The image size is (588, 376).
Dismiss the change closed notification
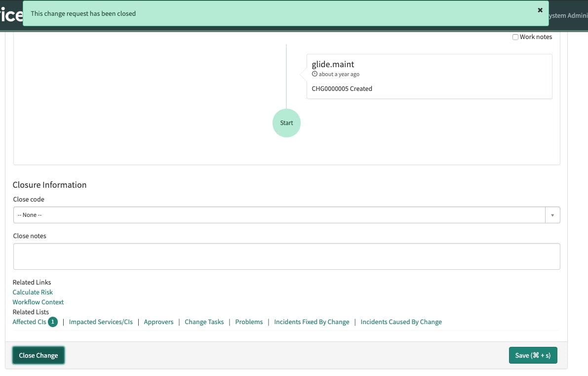pyautogui.click(x=540, y=9)
